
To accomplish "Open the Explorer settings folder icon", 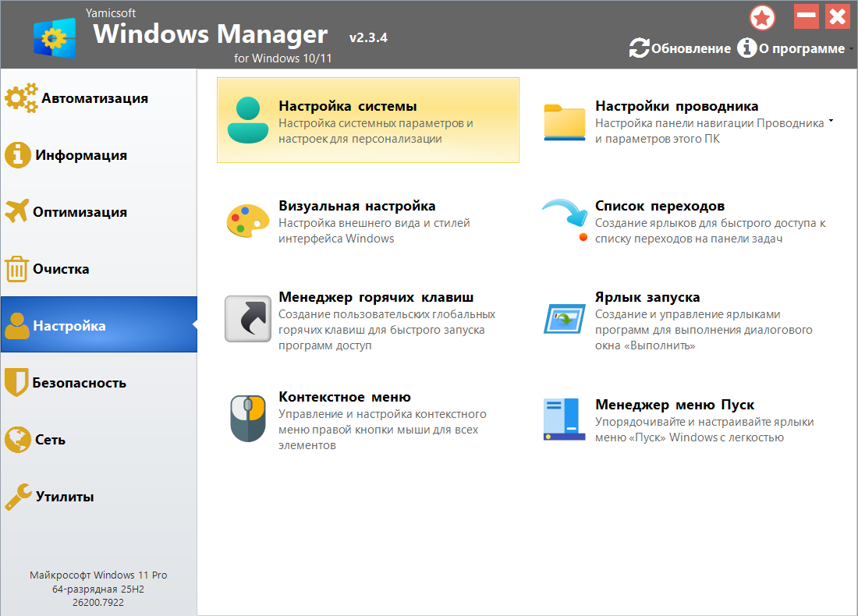I will 564,122.
